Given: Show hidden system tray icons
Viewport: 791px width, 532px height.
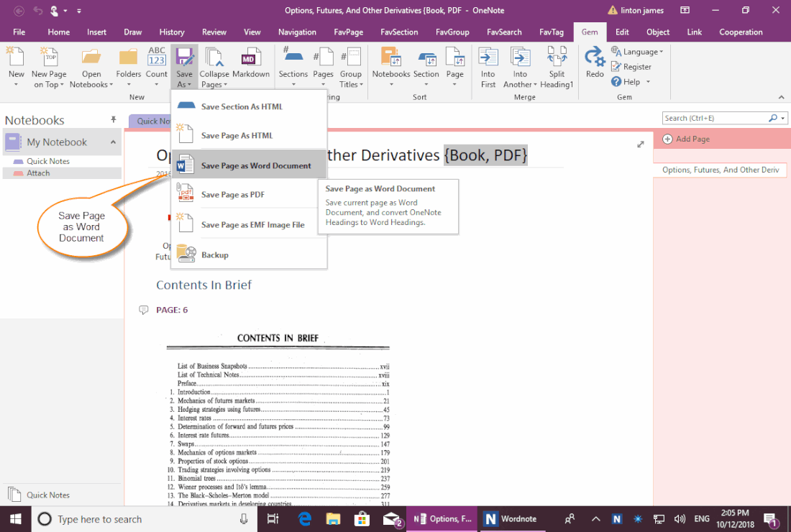Looking at the screenshot, I should pyautogui.click(x=596, y=519).
